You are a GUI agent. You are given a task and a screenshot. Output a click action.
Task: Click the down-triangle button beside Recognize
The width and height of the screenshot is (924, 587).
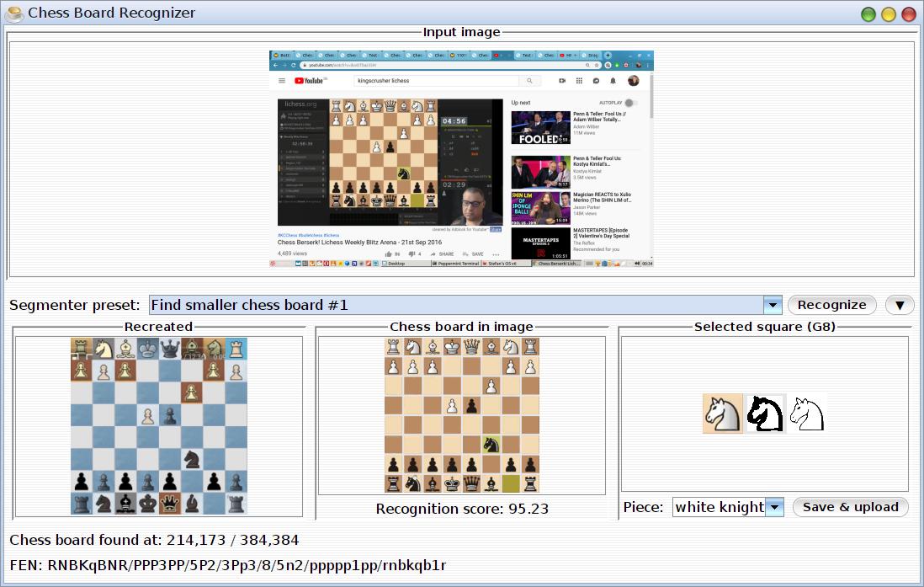click(x=899, y=305)
